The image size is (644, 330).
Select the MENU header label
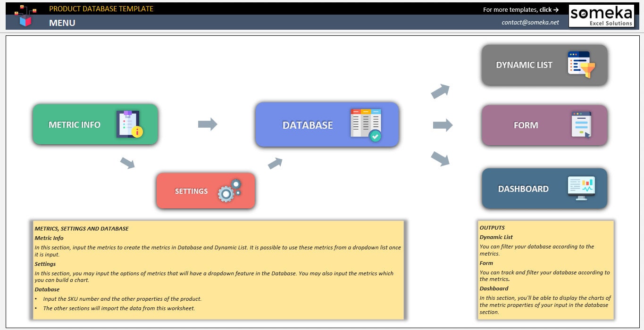coord(62,22)
